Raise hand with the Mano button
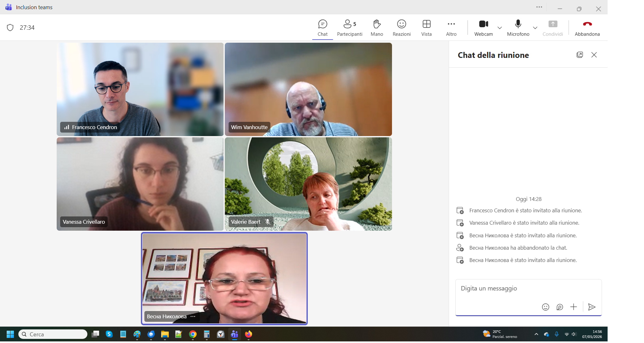 click(x=377, y=28)
